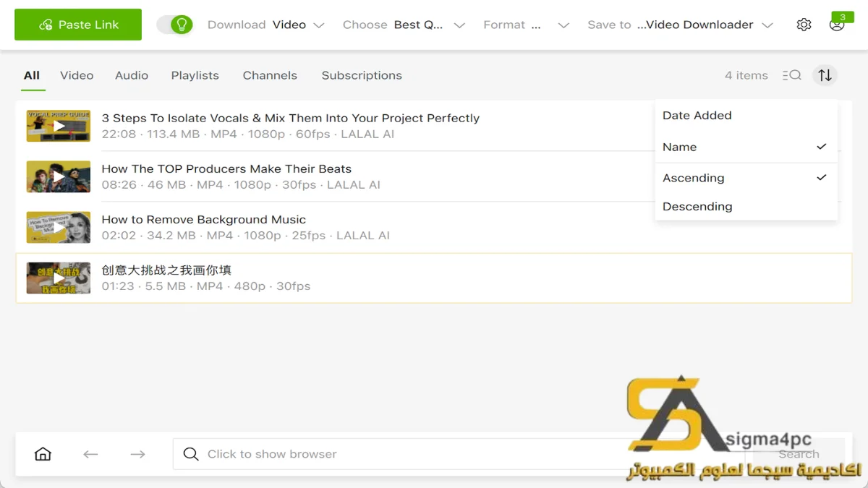Play the 3 Steps To Isolate Vocals thumbnail
The image size is (868, 488).
point(59,126)
